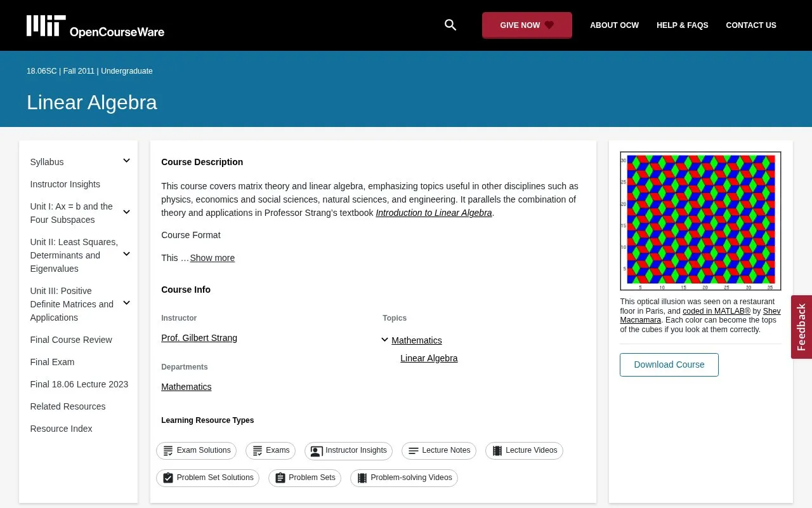Select the Lecture Videos resource chip
The image size is (812, 508).
pos(524,451)
